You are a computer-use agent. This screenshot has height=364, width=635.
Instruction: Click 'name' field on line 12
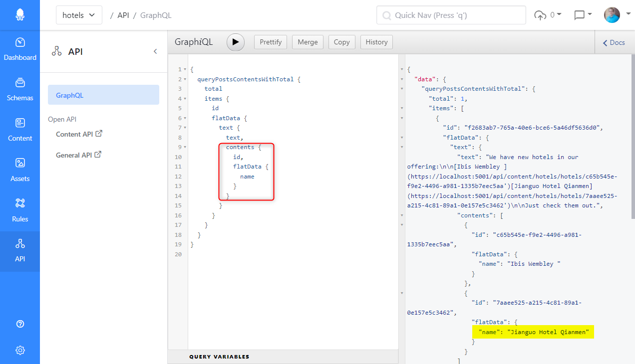pos(247,177)
